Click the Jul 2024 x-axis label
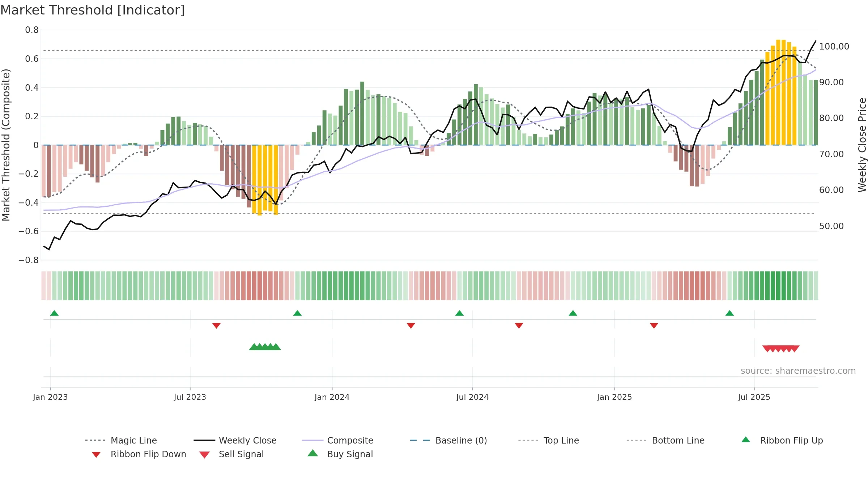Screen dimensions: 868x488 [472, 397]
